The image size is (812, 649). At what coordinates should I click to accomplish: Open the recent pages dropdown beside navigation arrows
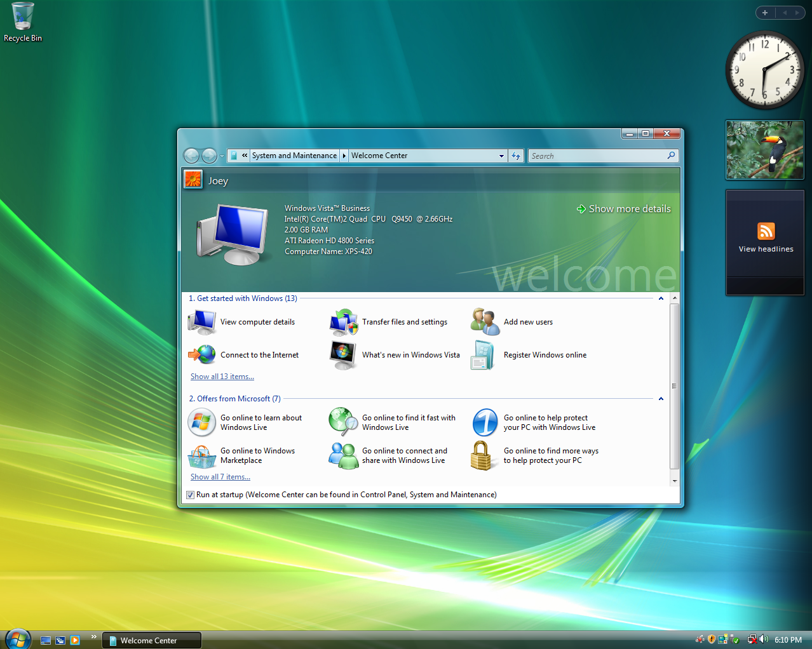(222, 156)
